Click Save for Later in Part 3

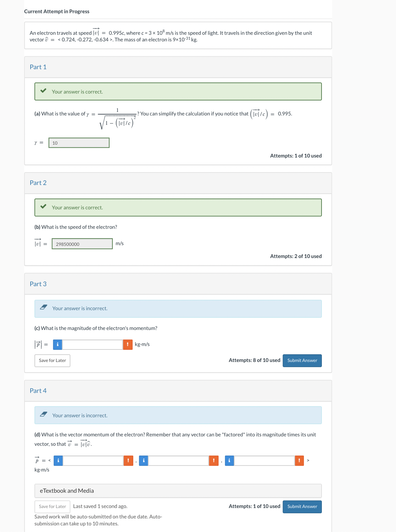(52, 361)
